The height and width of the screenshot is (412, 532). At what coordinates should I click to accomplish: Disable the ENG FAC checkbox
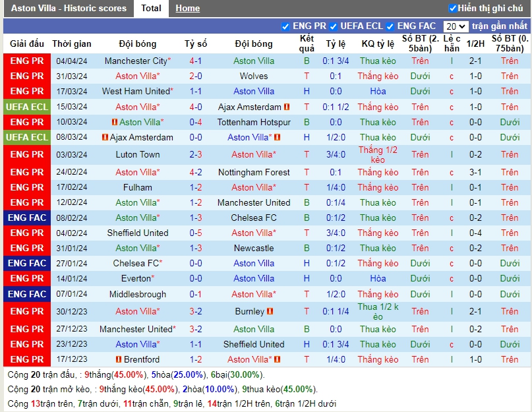(x=391, y=26)
